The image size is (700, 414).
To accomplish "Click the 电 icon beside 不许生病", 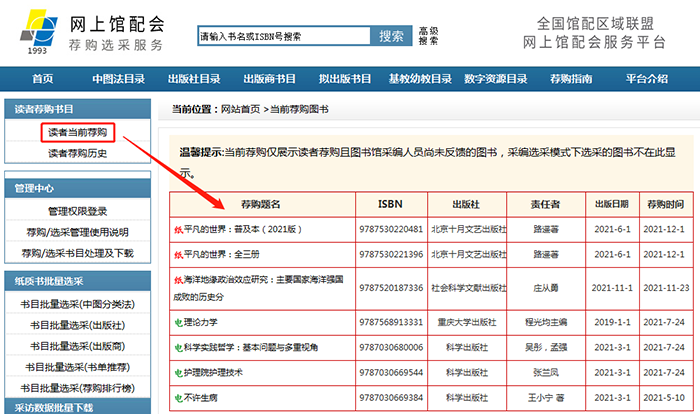I will (x=178, y=397).
